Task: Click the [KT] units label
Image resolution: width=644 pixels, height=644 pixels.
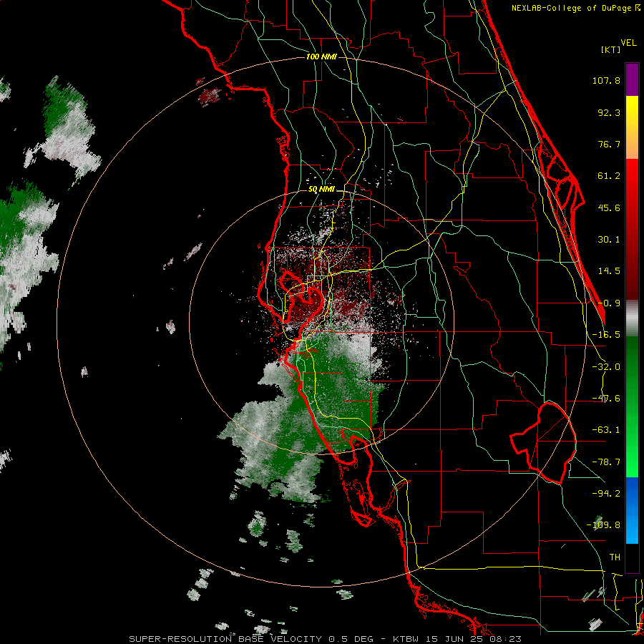Action: [x=611, y=49]
